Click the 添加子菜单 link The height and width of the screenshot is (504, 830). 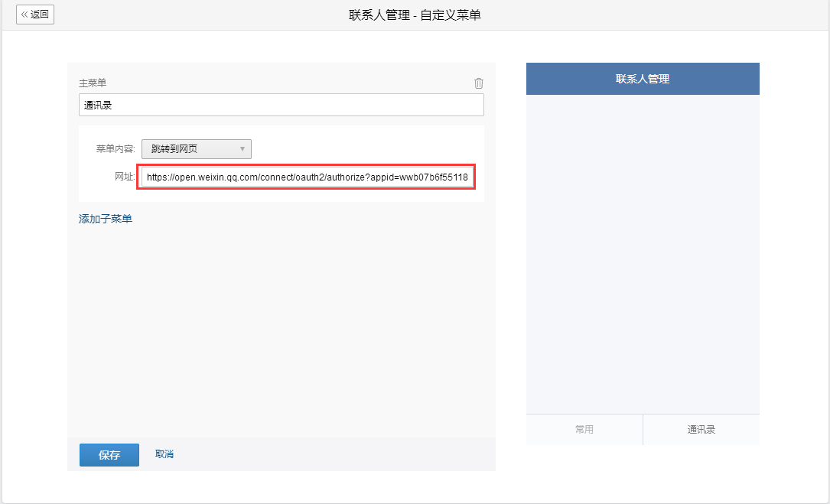[106, 219]
